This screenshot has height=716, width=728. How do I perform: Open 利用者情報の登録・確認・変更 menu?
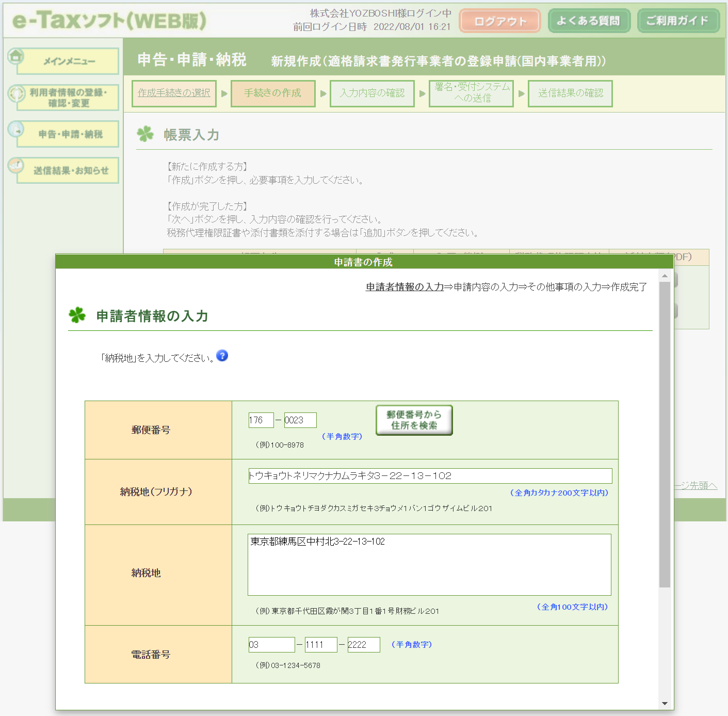point(68,98)
